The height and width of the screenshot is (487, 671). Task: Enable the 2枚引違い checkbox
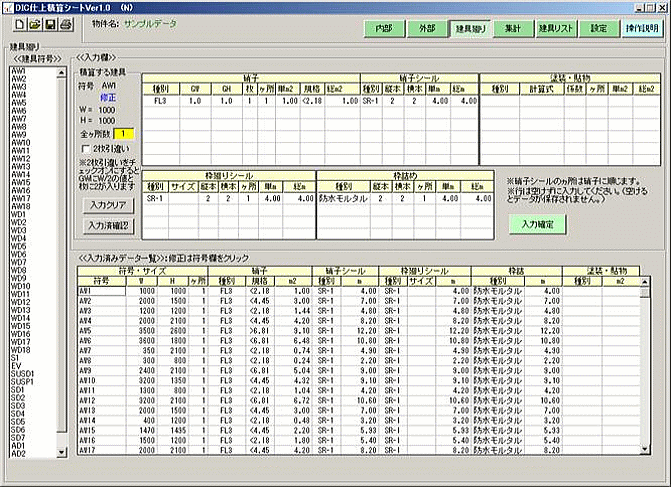click(x=86, y=148)
